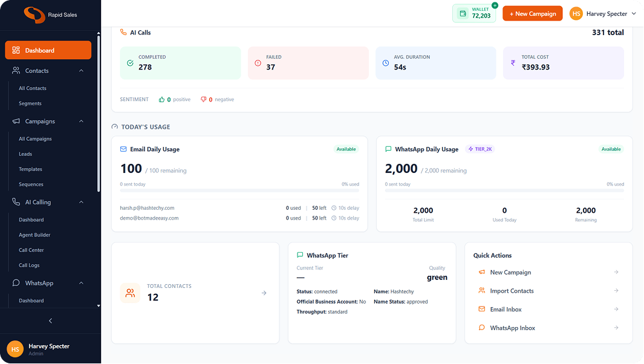Click arrow beside WhatsApp Inbox quick action
The image size is (644, 364).
[616, 328]
